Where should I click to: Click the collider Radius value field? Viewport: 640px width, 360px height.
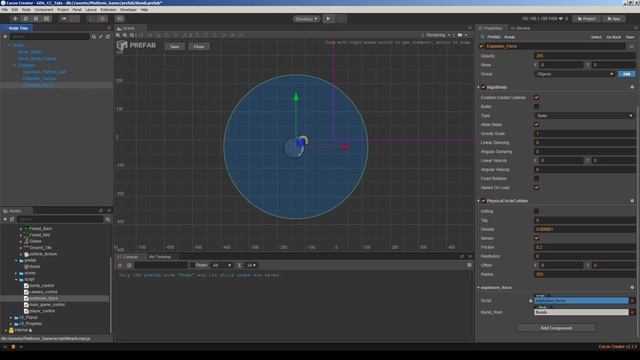click(x=584, y=274)
